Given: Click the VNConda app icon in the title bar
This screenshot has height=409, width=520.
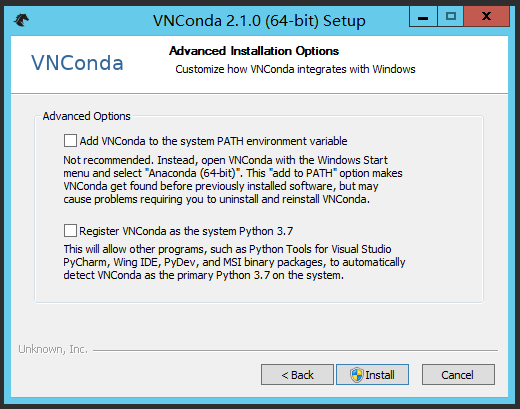Looking at the screenshot, I should (21, 20).
